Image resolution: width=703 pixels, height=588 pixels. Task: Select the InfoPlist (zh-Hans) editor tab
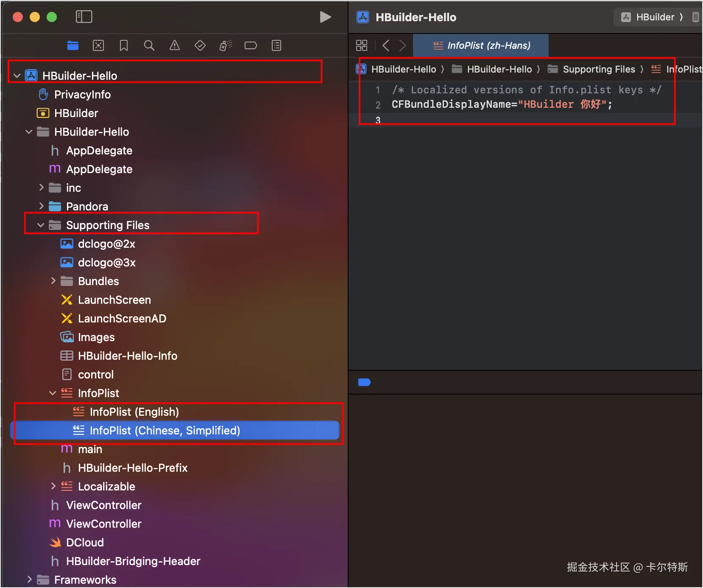click(481, 45)
